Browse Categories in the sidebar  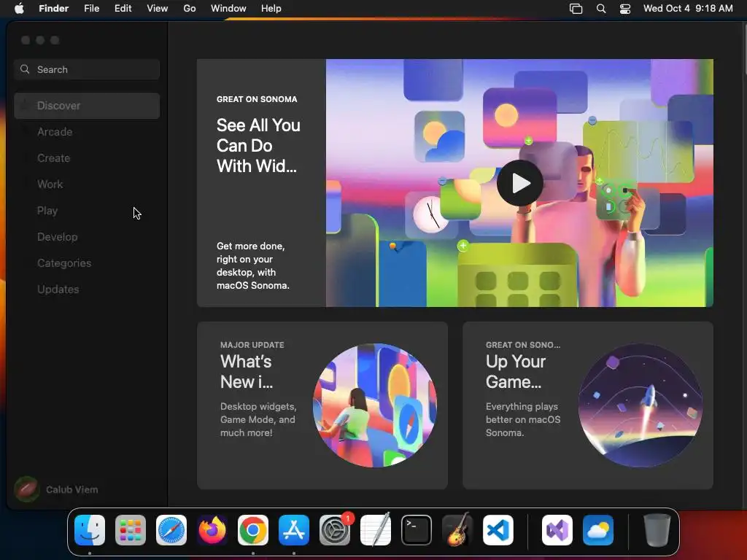[x=87, y=262]
